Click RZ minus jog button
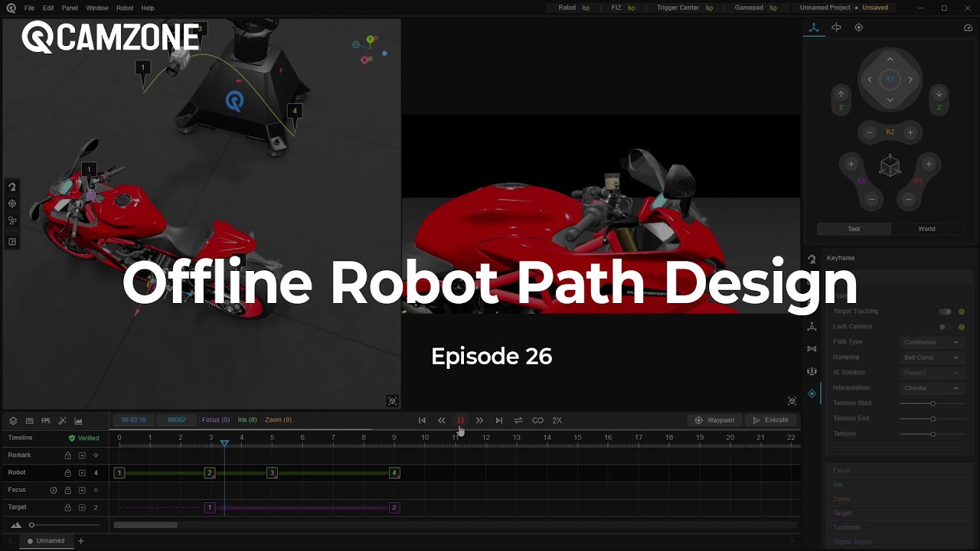This screenshot has width=980, height=551. [870, 132]
